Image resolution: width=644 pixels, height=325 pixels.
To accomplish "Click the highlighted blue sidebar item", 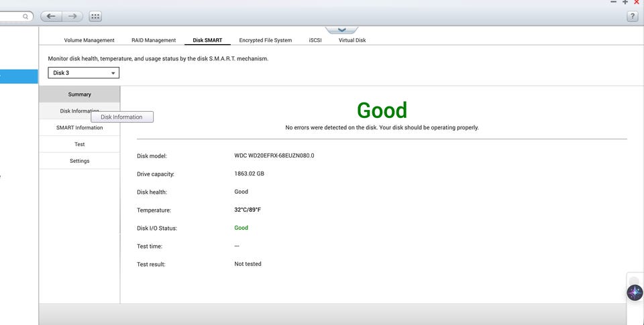I will coord(19,76).
